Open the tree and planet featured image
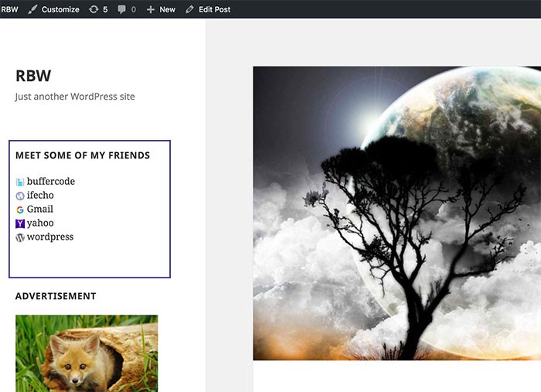The width and height of the screenshot is (541, 392). pos(396,213)
